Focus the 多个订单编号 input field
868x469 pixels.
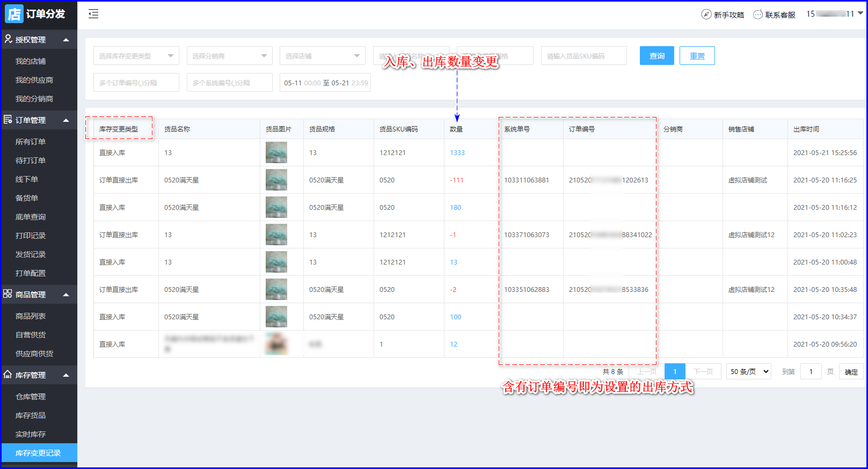pyautogui.click(x=136, y=83)
